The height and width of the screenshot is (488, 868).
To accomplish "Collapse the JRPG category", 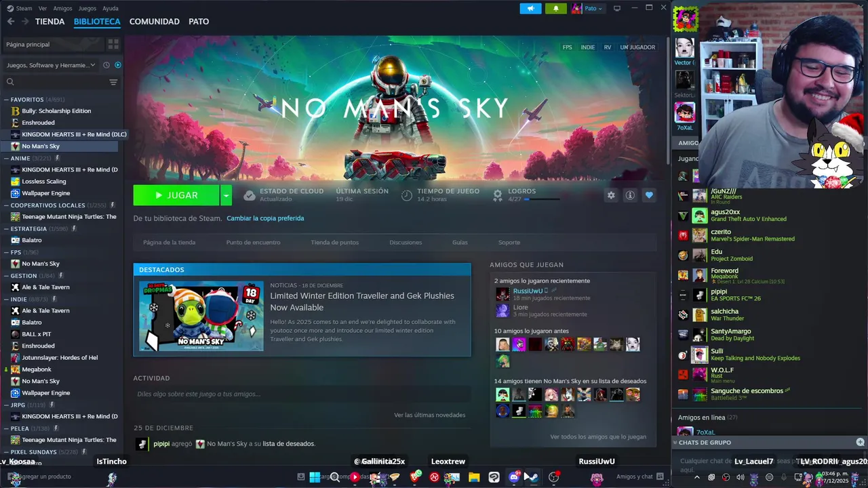I will pos(6,405).
